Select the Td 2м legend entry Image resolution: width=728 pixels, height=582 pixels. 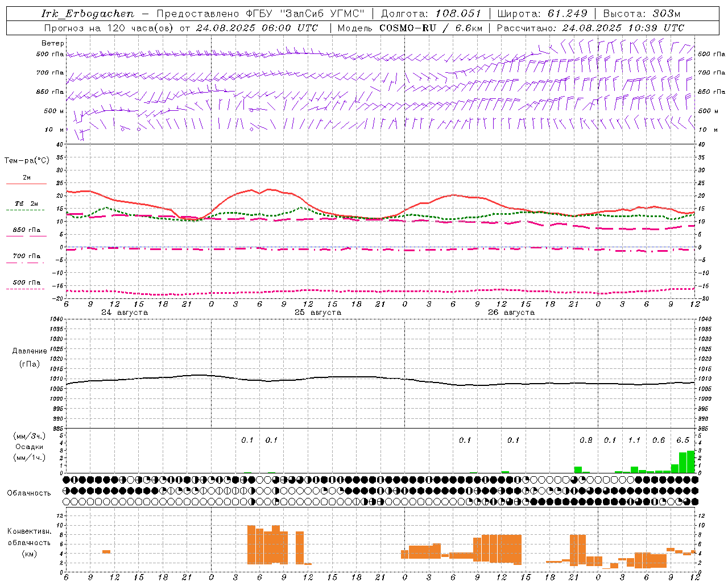27,203
